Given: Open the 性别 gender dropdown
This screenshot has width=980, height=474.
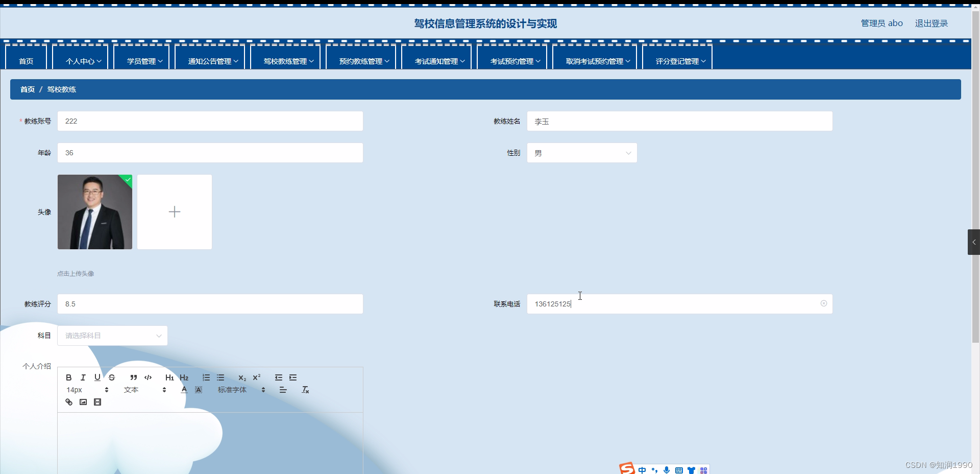Looking at the screenshot, I should pos(581,152).
